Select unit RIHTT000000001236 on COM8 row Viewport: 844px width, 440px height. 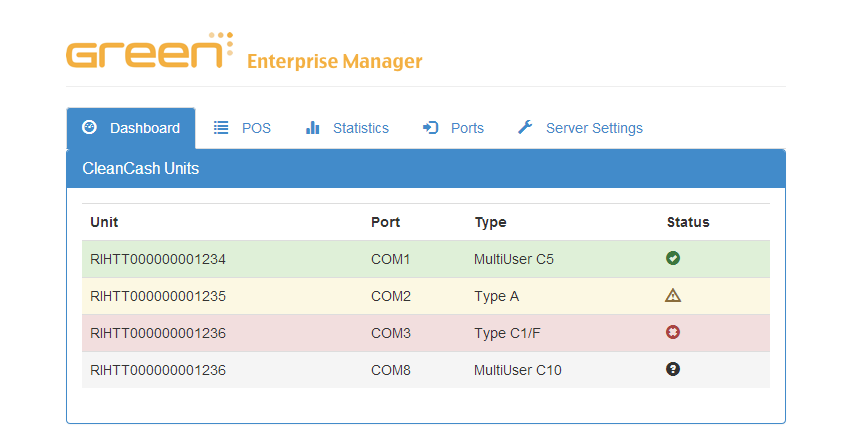click(x=158, y=371)
